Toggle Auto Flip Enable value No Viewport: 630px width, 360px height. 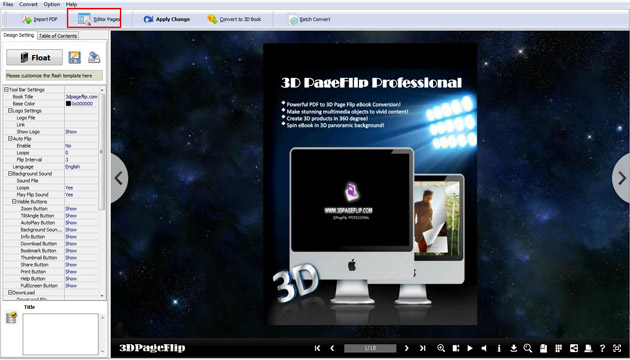tap(68, 145)
